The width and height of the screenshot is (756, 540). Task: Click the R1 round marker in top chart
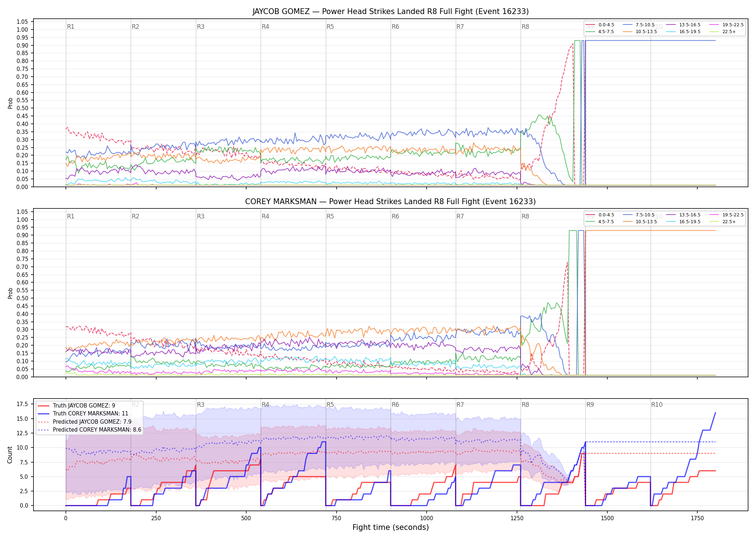(71, 27)
